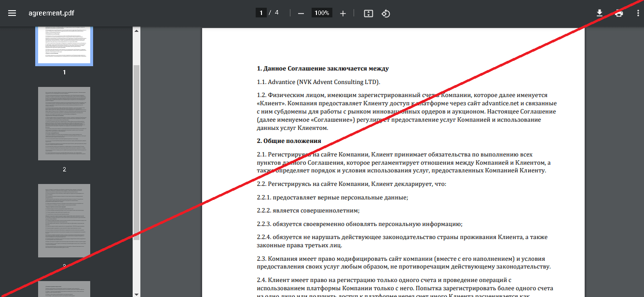Click the zoom in plus icon

click(343, 13)
